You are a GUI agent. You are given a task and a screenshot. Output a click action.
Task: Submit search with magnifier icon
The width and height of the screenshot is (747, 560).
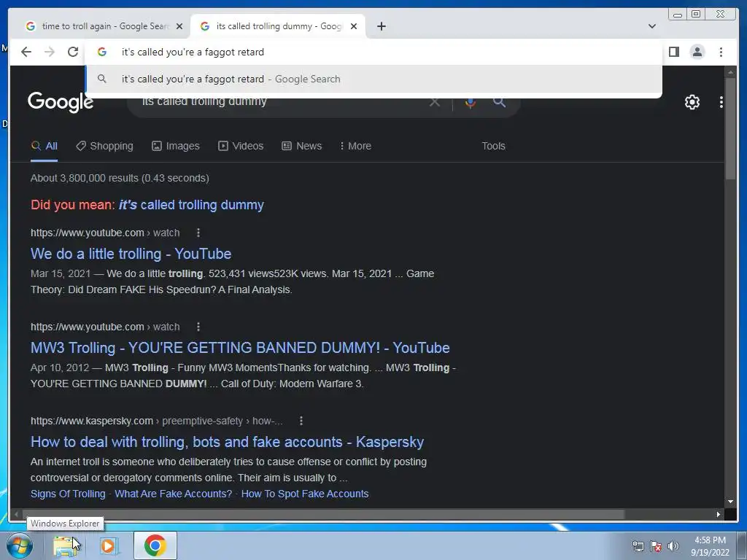tap(499, 102)
